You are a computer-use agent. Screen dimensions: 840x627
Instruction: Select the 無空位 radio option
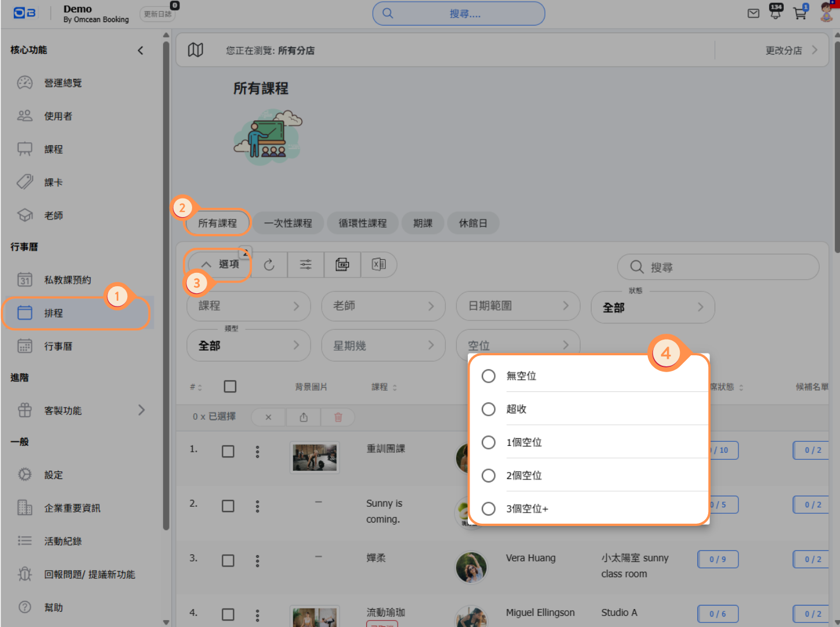tap(489, 376)
